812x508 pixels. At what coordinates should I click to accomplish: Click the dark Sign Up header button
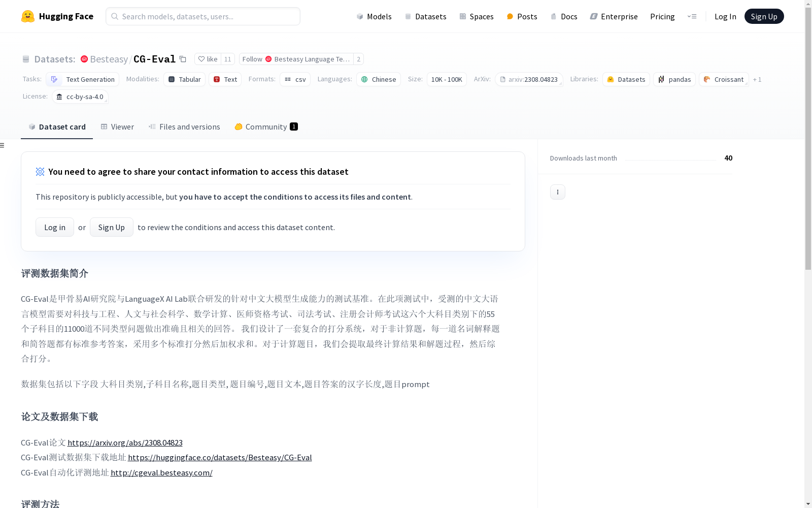[764, 16]
